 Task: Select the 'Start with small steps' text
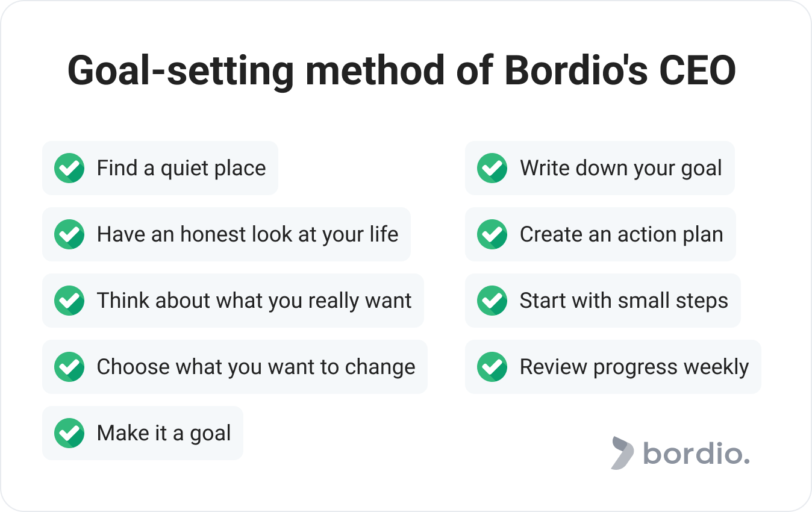point(624,301)
